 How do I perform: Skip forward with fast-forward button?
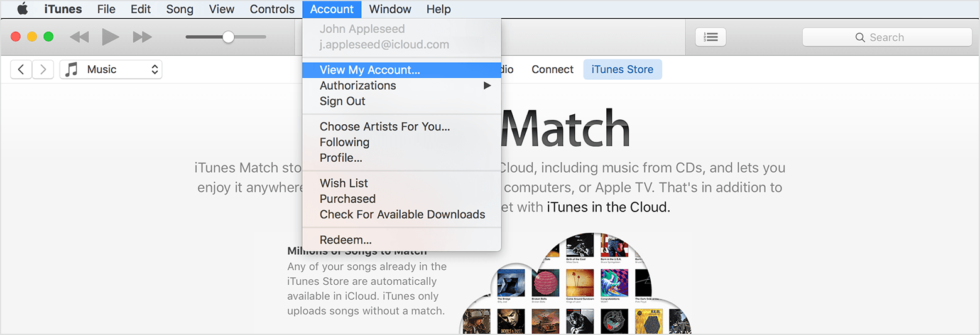click(143, 37)
